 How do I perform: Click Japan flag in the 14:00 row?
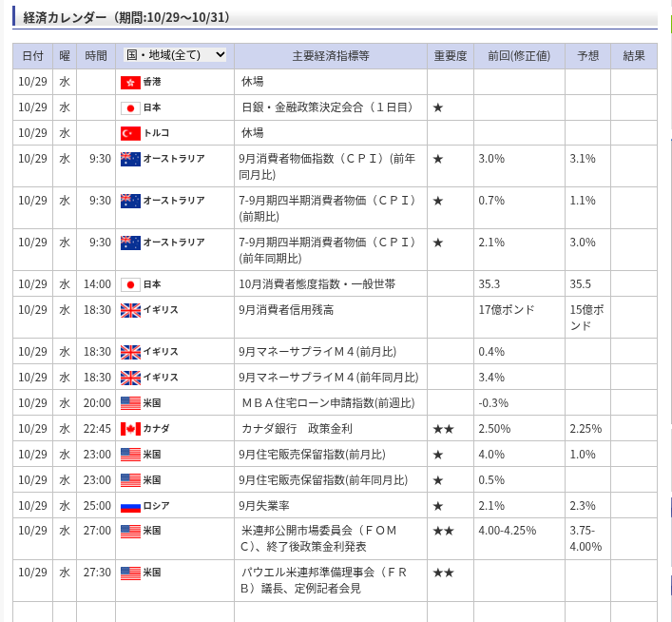pyautogui.click(x=130, y=284)
